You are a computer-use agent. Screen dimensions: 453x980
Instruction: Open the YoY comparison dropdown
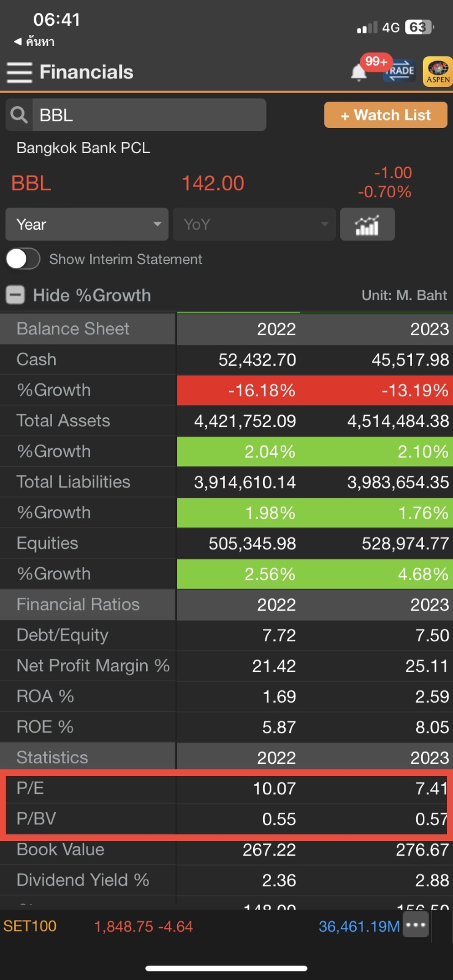(254, 225)
